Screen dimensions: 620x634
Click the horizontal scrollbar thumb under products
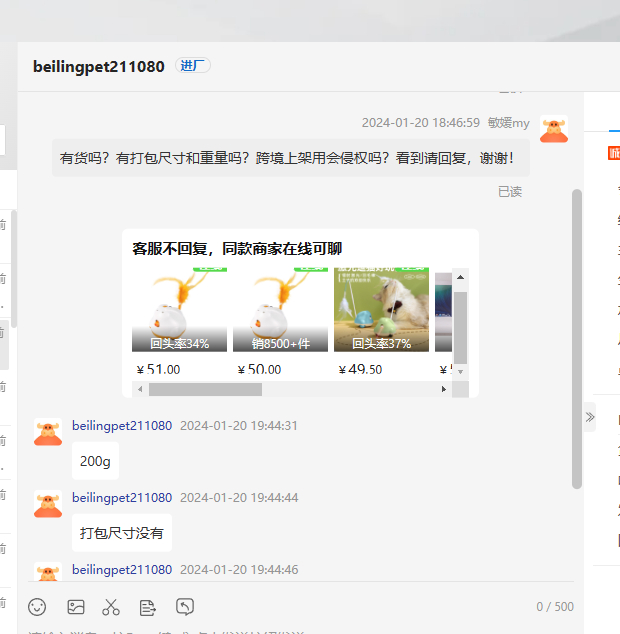[205, 389]
